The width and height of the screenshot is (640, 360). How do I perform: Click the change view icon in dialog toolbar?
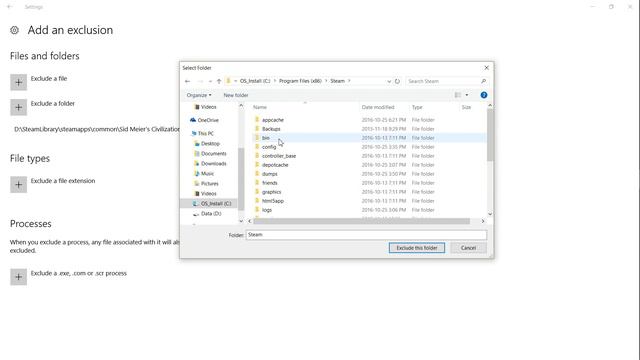click(458, 95)
